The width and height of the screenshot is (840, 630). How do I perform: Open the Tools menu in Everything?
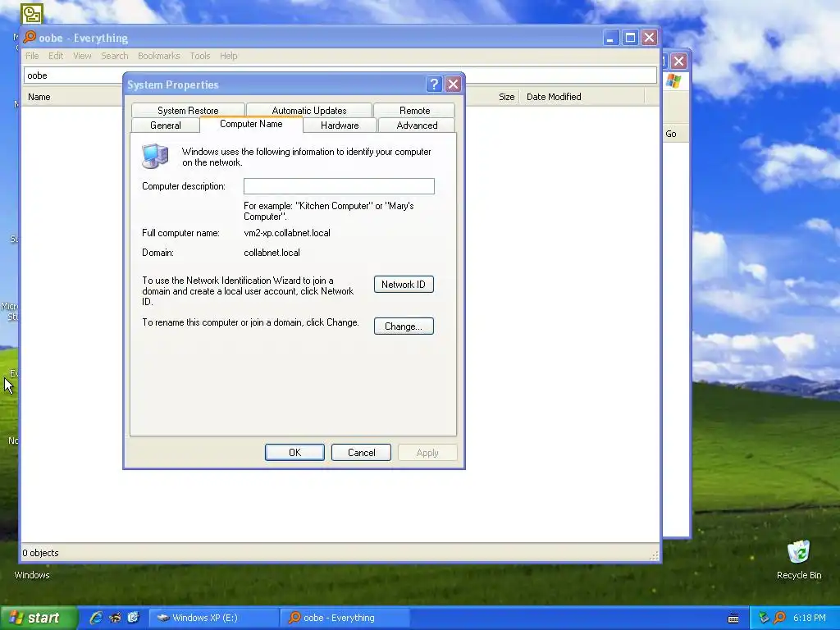click(200, 56)
